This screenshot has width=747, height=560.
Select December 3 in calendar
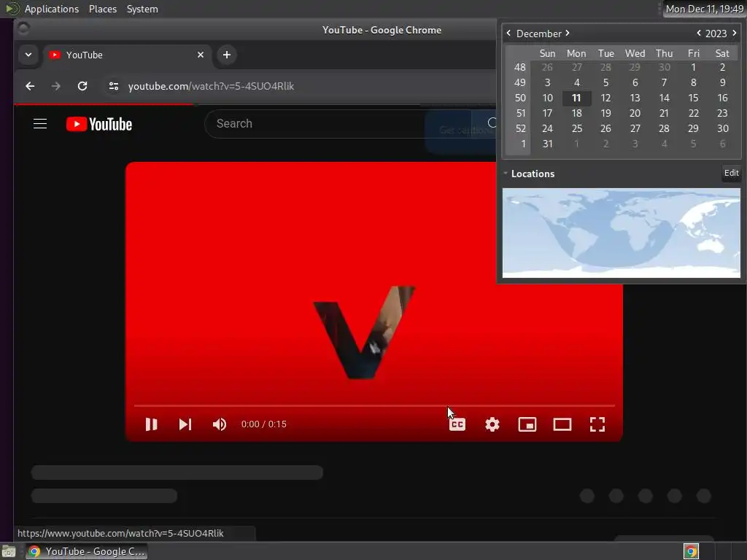point(547,82)
